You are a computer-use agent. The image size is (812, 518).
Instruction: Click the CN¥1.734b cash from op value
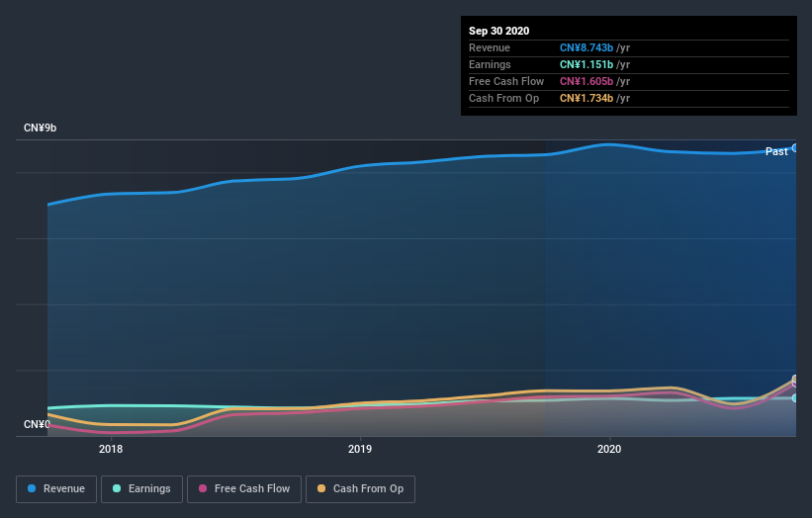coord(586,98)
